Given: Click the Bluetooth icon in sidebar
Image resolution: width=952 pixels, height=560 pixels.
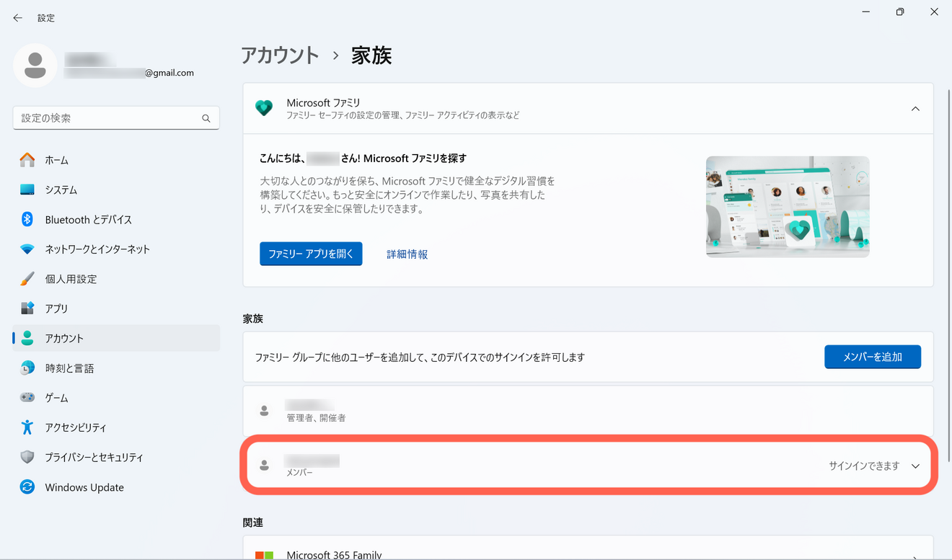Looking at the screenshot, I should click(x=27, y=219).
